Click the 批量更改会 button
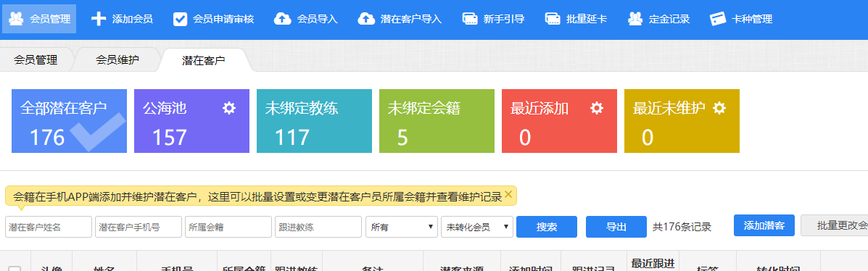868x271 pixels. [x=834, y=225]
